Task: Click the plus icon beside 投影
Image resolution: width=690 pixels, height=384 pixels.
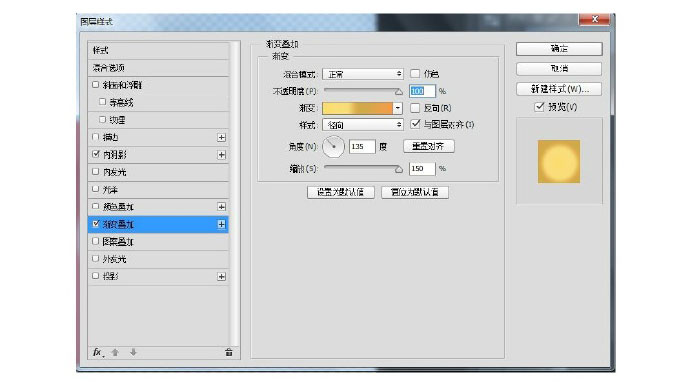Action: pyautogui.click(x=221, y=276)
